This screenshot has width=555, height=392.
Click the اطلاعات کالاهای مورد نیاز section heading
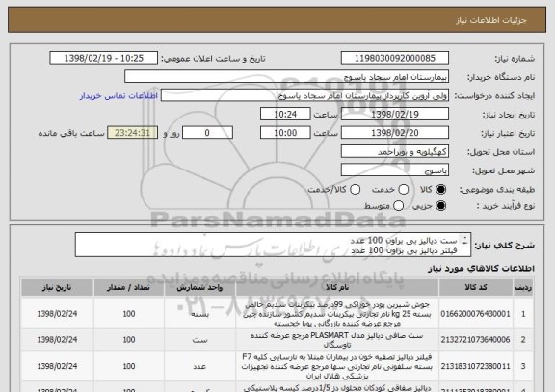pyautogui.click(x=481, y=269)
